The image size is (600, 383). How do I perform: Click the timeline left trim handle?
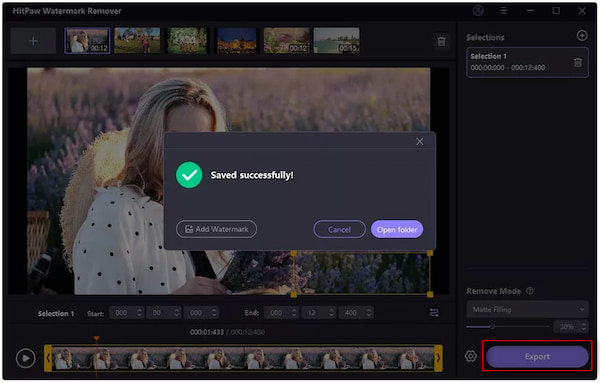(x=48, y=358)
